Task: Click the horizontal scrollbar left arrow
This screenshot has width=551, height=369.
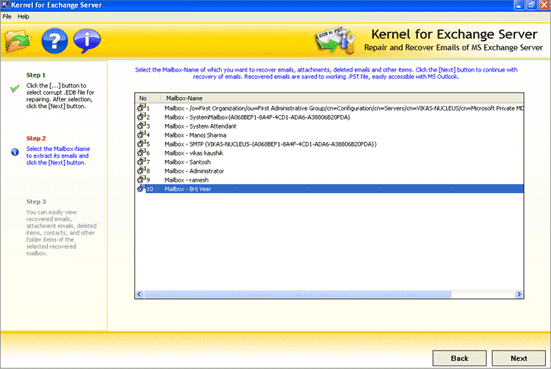Action: coord(139,294)
